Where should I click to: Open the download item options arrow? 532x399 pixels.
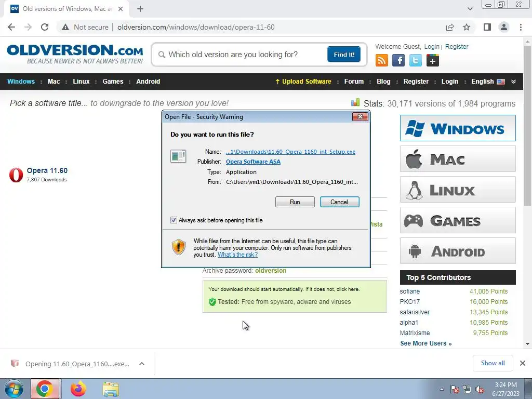tap(142, 364)
